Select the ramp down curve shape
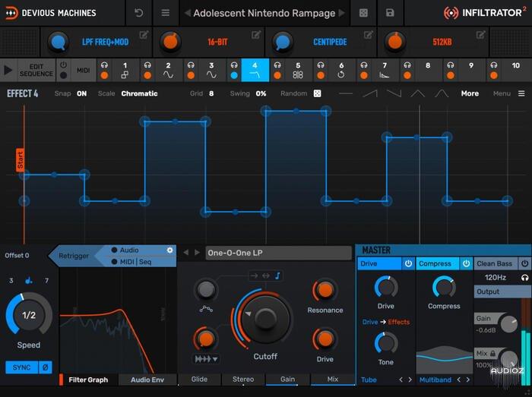The height and width of the screenshot is (397, 532). (394, 93)
